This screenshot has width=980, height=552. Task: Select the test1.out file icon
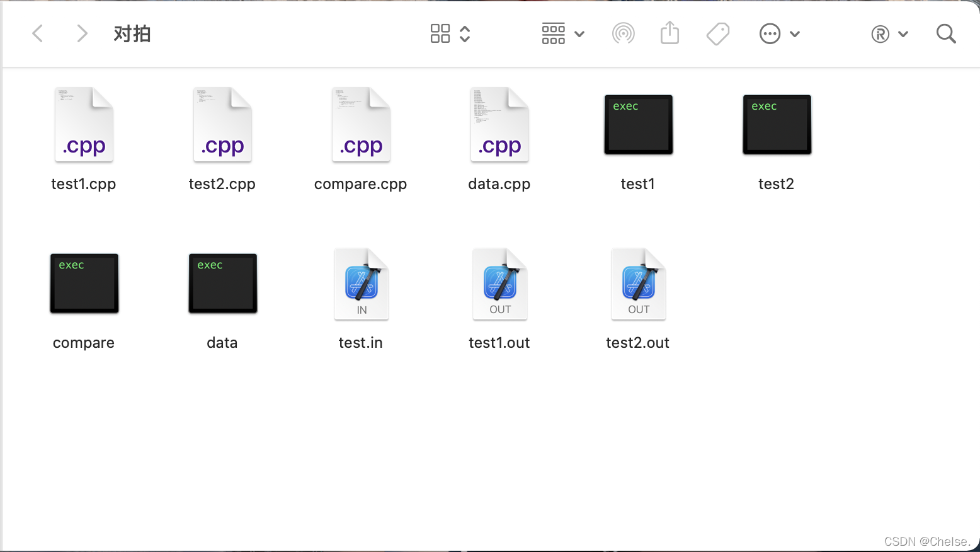coord(499,284)
